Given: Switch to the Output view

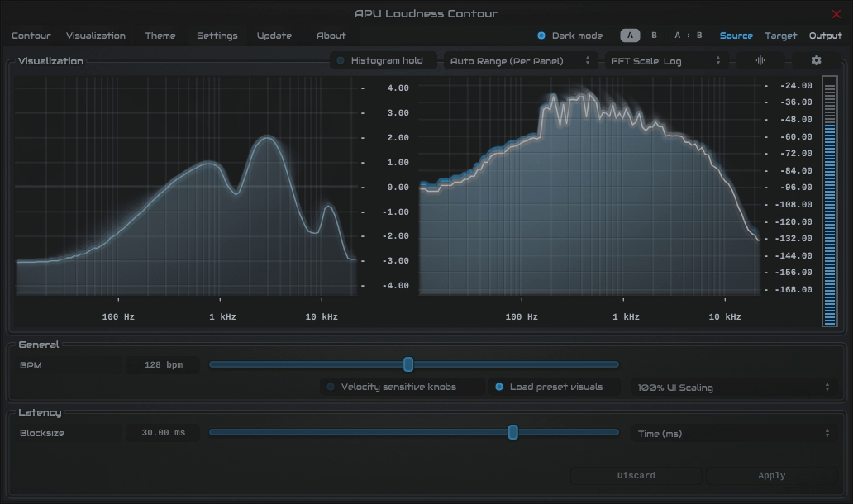Looking at the screenshot, I should [x=825, y=36].
